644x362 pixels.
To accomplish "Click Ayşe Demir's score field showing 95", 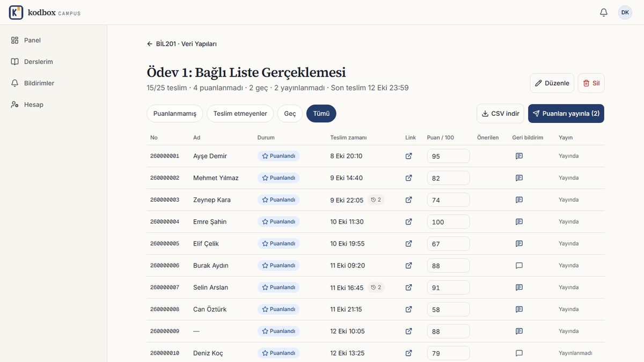I will click(x=449, y=156).
